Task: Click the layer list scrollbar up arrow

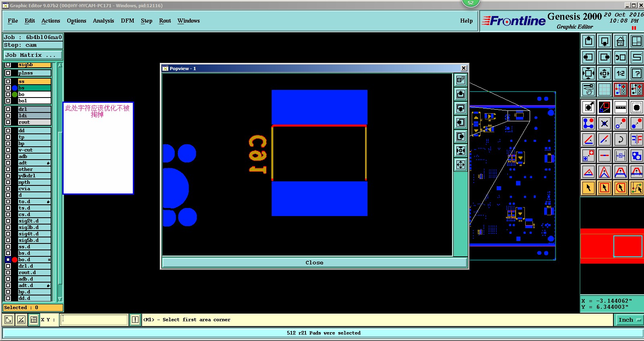Action: [x=60, y=65]
